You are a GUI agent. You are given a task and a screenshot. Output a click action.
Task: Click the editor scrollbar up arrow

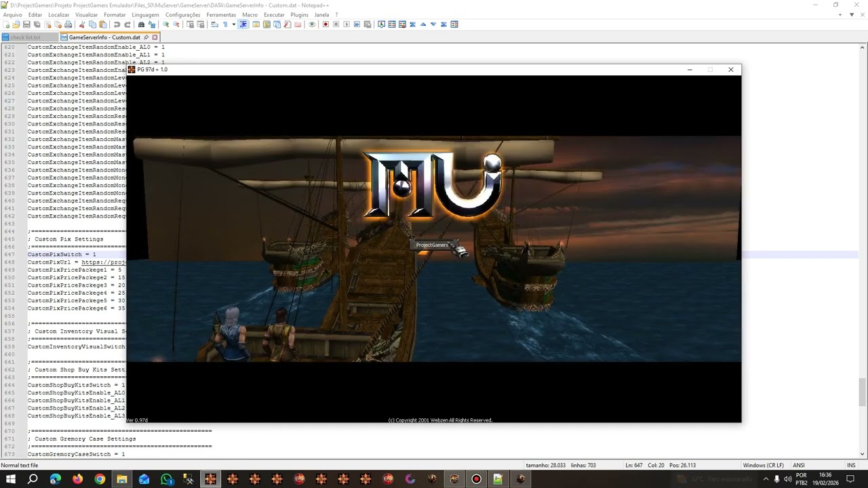tap(862, 47)
